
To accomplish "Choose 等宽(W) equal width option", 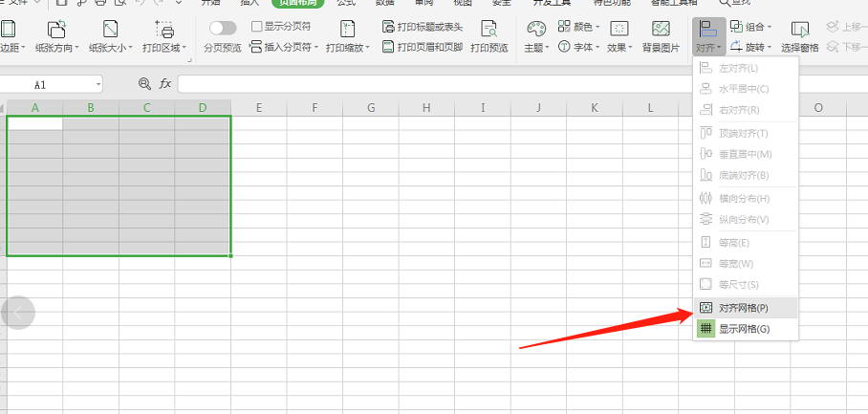I will point(745,264).
